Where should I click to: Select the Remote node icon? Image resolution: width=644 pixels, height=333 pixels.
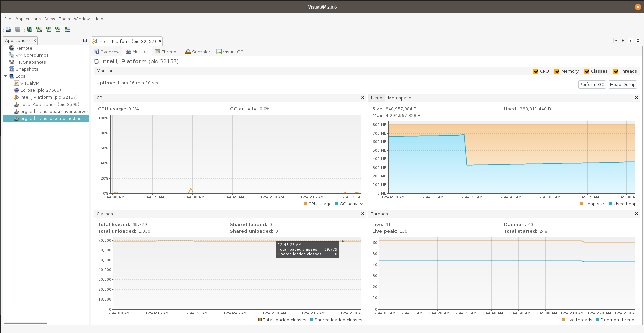point(12,48)
